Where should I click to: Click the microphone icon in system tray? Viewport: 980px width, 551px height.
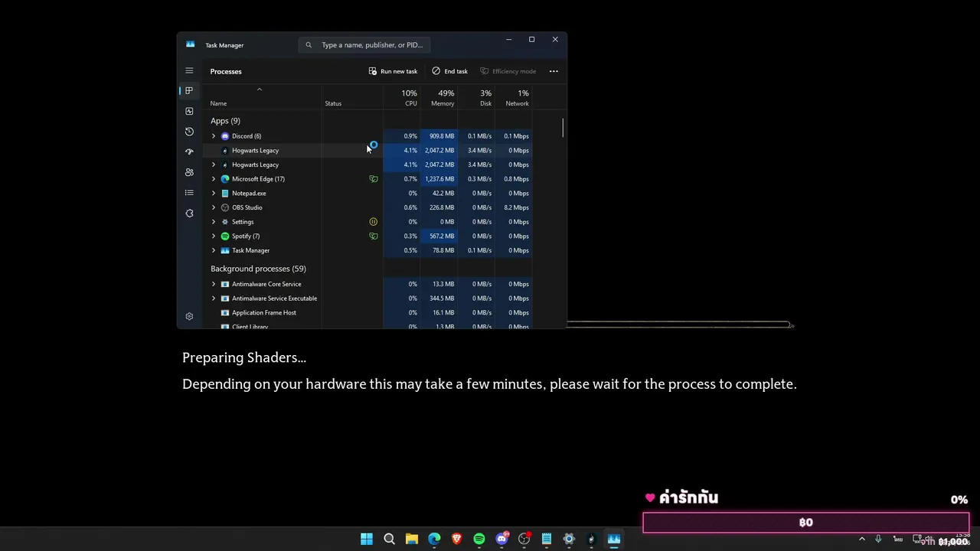click(x=878, y=539)
